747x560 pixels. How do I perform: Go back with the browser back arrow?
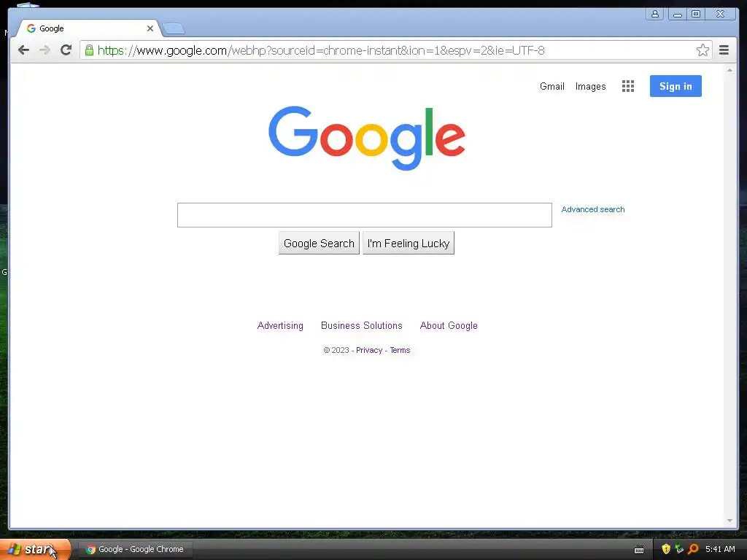pyautogui.click(x=24, y=50)
